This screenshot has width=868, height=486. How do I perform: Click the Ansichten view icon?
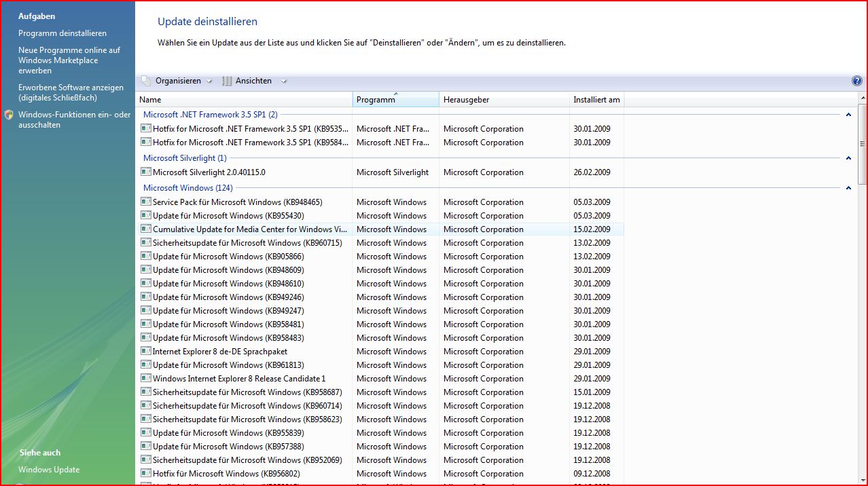pos(228,81)
